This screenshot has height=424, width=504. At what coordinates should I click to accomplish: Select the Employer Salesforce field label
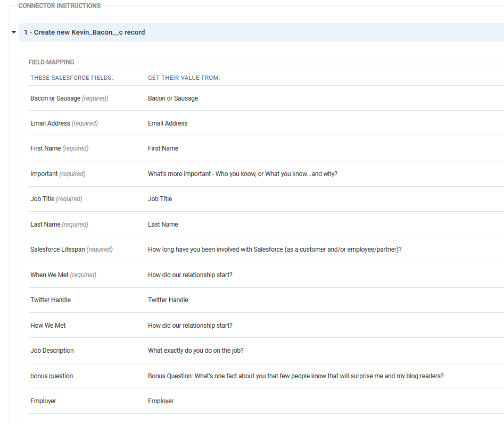point(43,401)
